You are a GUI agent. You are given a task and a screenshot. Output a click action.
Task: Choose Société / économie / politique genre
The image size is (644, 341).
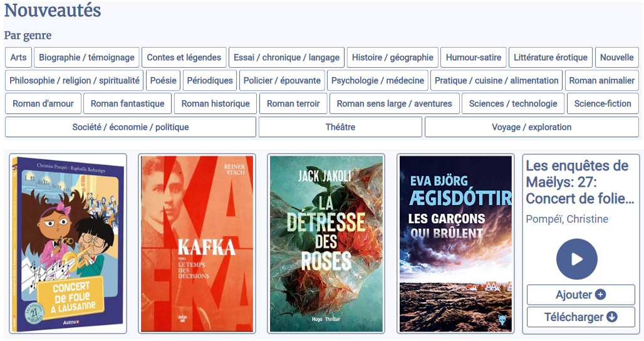[x=130, y=127]
